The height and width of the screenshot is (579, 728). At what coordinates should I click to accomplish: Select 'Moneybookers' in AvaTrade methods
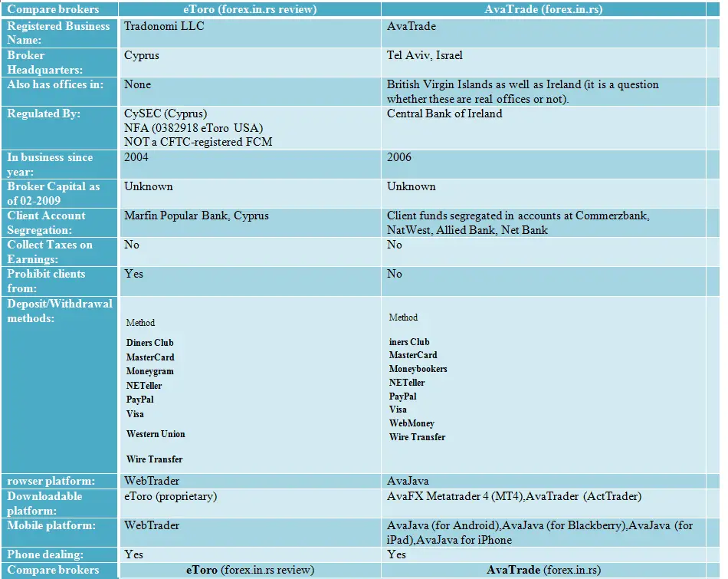pos(418,369)
